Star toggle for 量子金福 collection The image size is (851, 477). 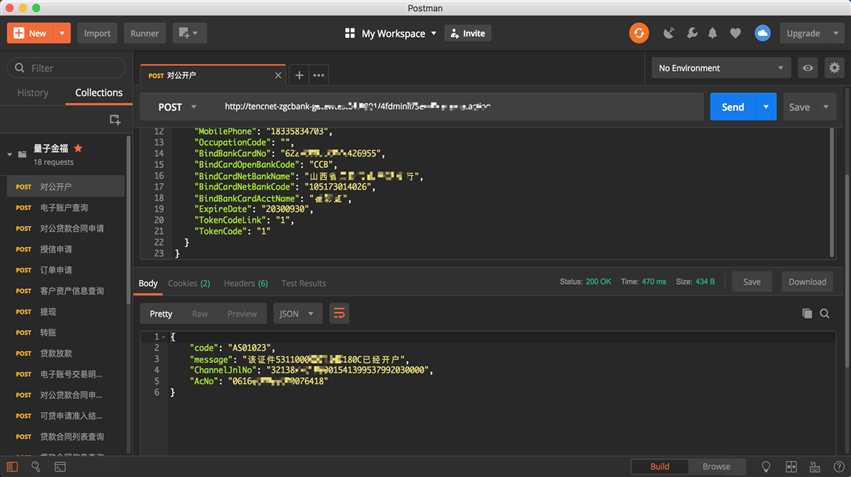(78, 148)
